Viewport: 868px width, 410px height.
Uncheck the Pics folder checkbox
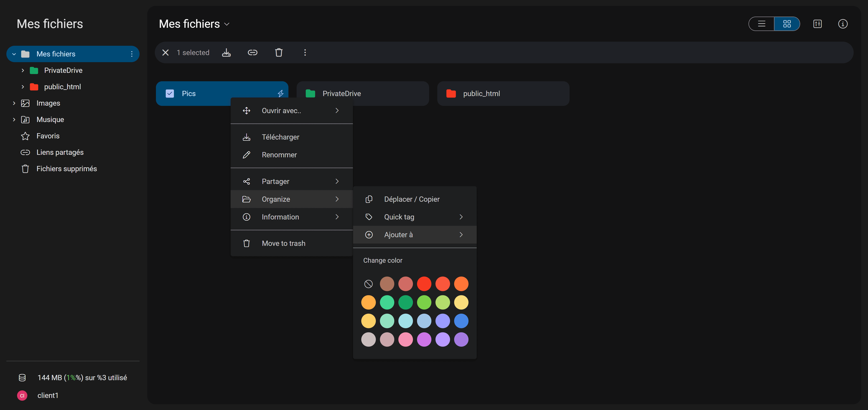[170, 93]
